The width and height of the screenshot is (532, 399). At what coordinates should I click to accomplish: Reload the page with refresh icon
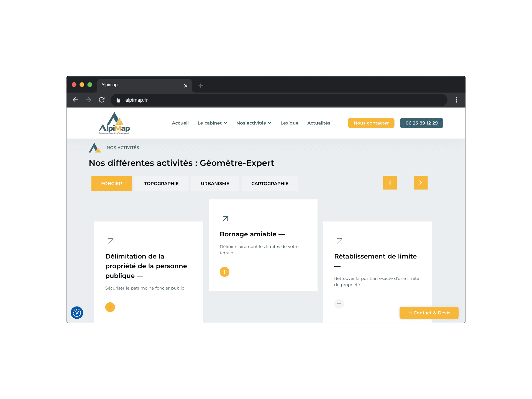point(102,100)
